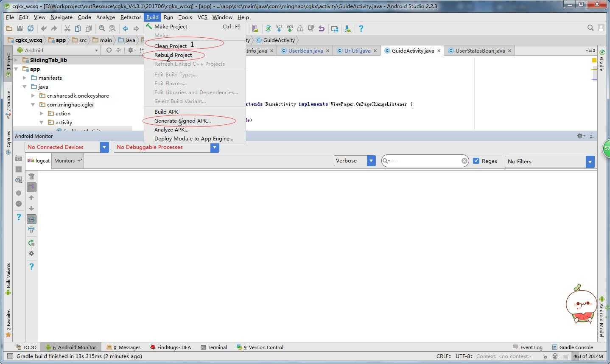The image size is (610, 364).
Task: Click the memory usage indicator 463 of 2014M
Action: click(588, 356)
